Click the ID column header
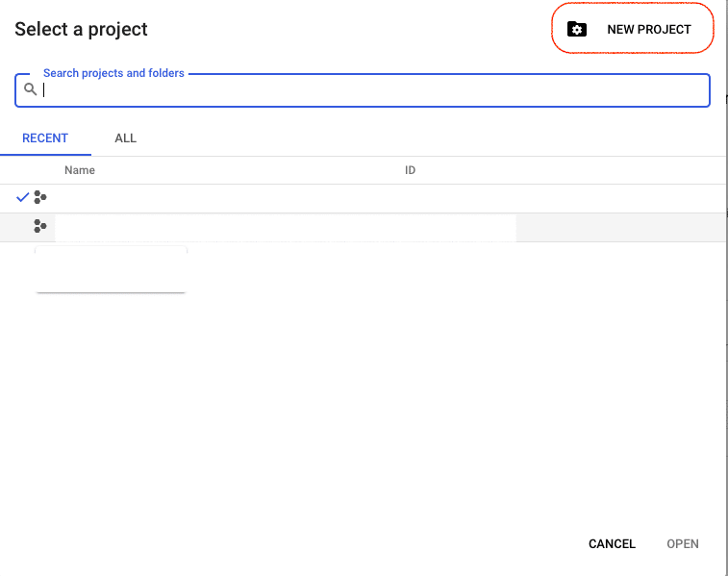Image resolution: width=728 pixels, height=576 pixels. tap(410, 170)
